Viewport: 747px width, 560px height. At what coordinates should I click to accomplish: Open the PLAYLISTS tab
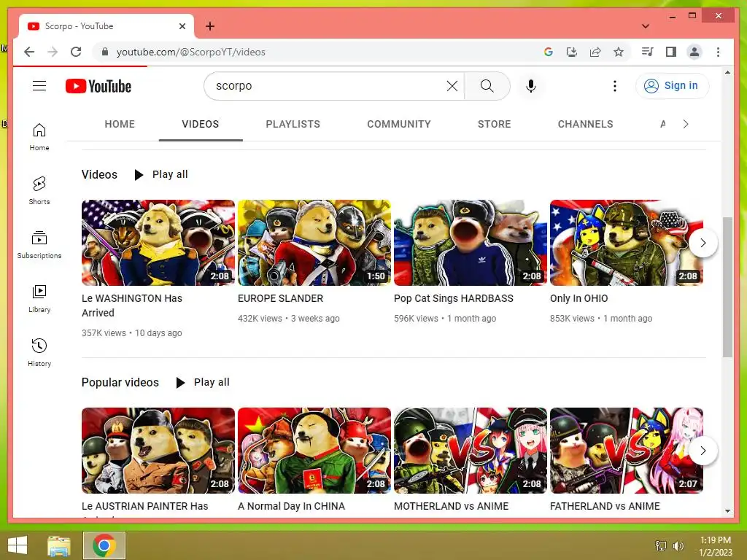[293, 124]
